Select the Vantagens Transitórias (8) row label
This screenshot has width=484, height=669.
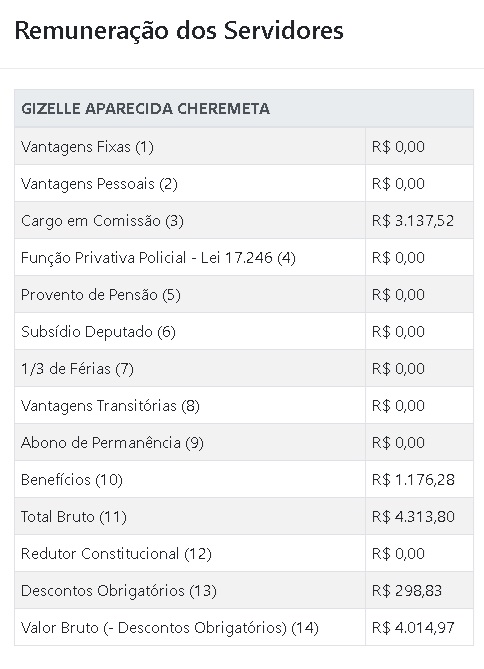[x=110, y=406]
